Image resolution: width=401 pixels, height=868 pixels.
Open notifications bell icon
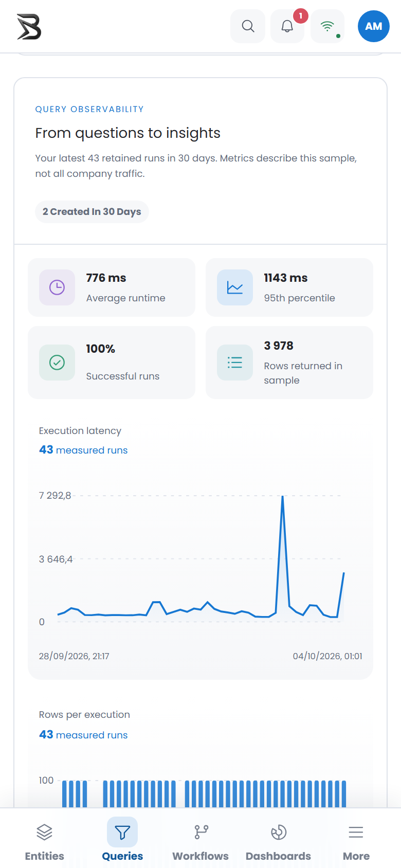(x=287, y=26)
